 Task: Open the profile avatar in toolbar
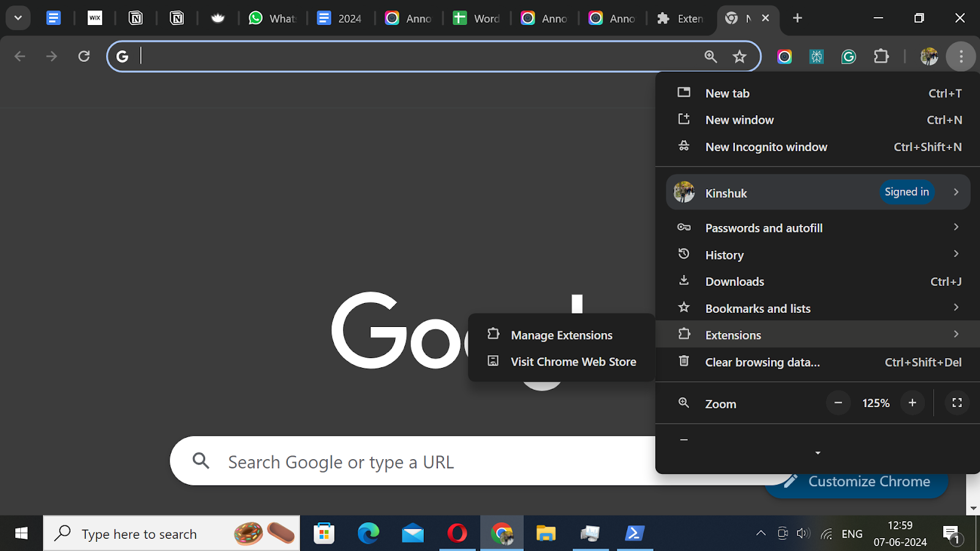(929, 56)
